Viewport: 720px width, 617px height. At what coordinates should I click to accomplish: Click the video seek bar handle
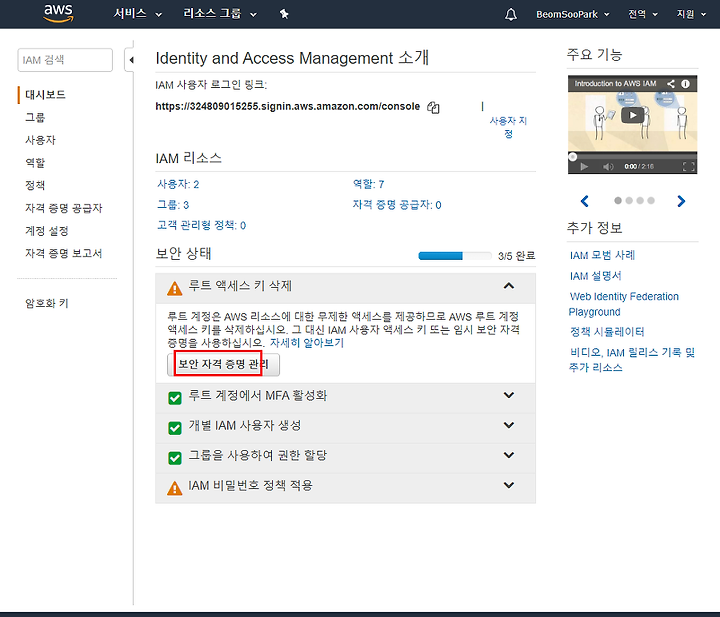pyautogui.click(x=572, y=157)
